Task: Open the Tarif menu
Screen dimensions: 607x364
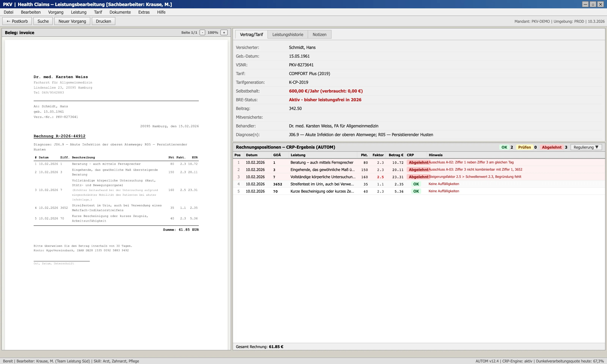Action: [x=98, y=12]
